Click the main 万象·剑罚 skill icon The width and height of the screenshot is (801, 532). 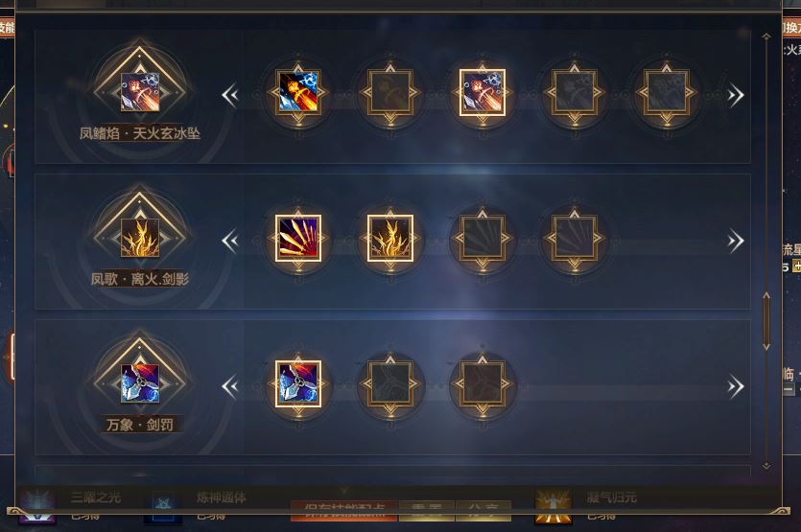[140, 383]
